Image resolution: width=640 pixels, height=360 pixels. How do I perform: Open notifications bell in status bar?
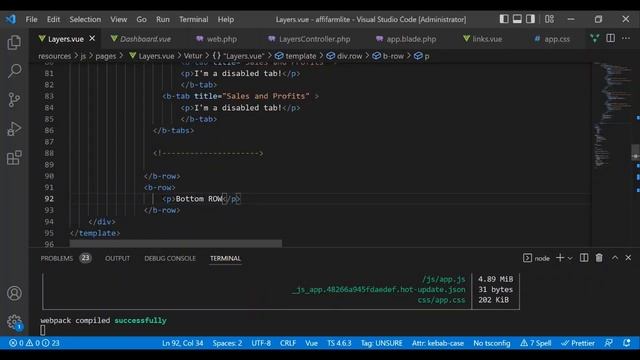(x=627, y=343)
